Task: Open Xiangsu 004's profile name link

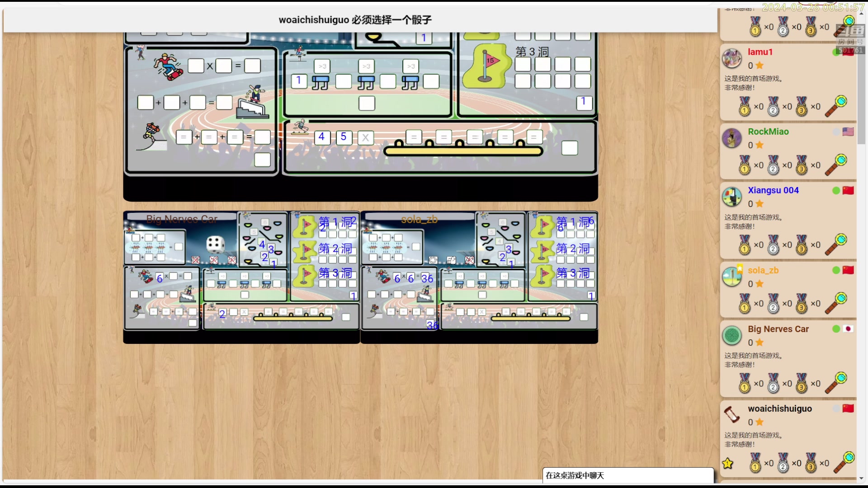Action: (x=773, y=190)
